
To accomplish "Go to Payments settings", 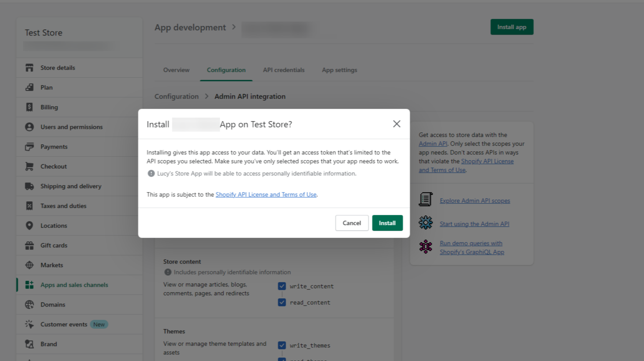I will tap(79, 147).
